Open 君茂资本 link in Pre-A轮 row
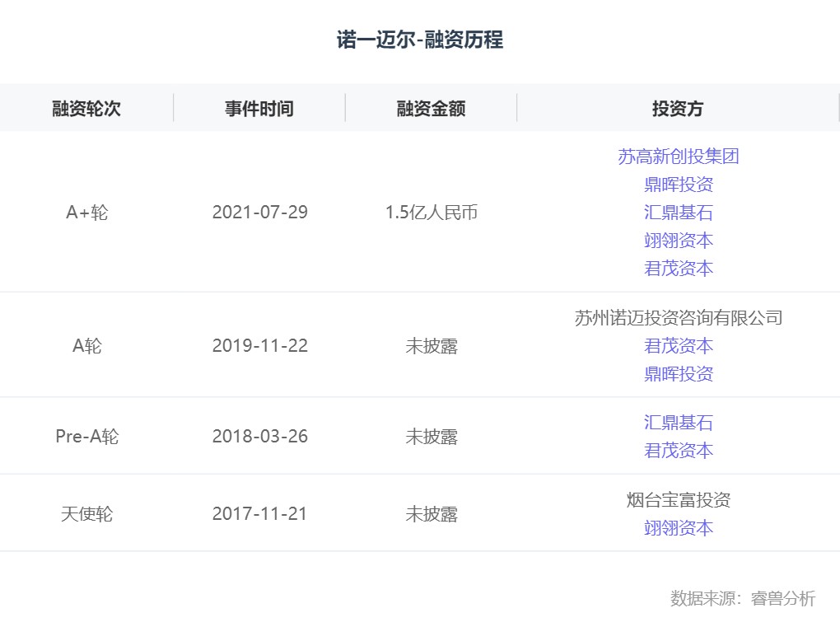The width and height of the screenshot is (840, 641). [x=679, y=450]
